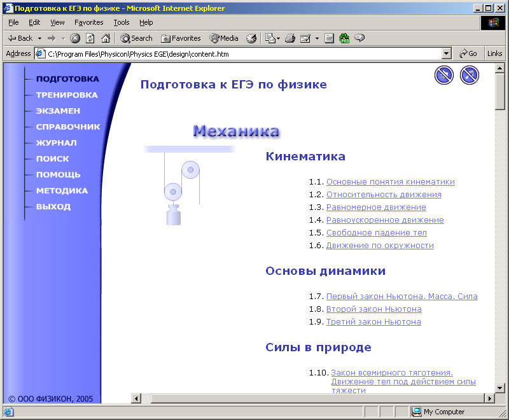Image resolution: width=509 pixels, height=420 pixels.
Task: Open ПОМОЩЬ in the sidebar
Action: coord(59,174)
